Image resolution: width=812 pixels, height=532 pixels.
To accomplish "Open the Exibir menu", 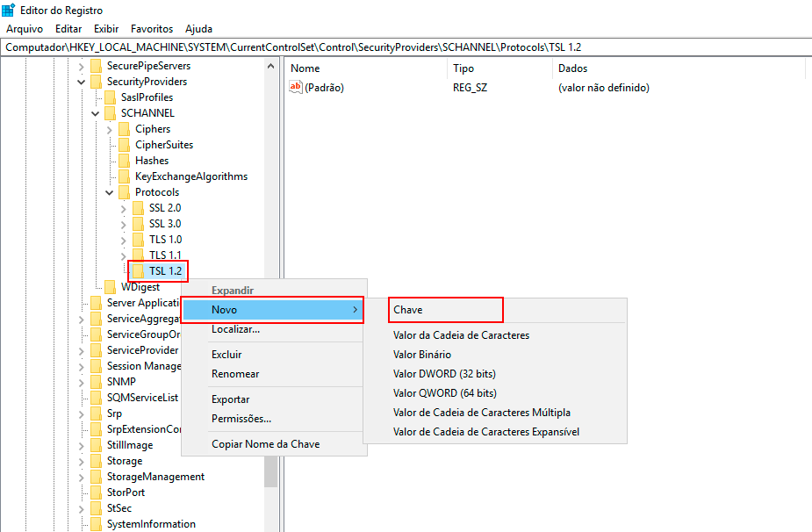I will pos(106,29).
